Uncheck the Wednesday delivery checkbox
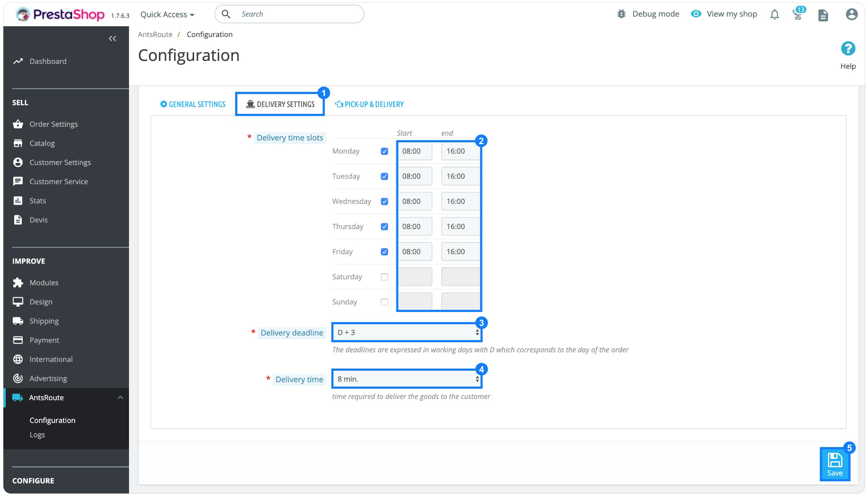Screen dimensions: 868x495 [x=384, y=201]
